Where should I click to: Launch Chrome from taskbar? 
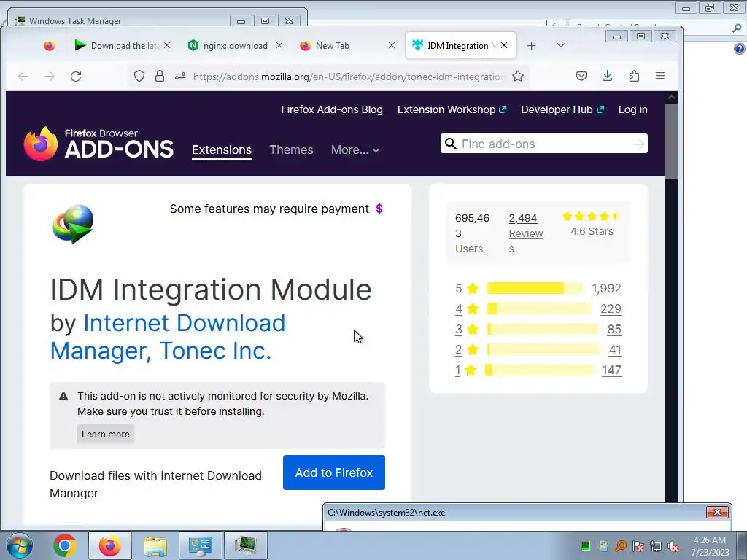click(x=65, y=545)
